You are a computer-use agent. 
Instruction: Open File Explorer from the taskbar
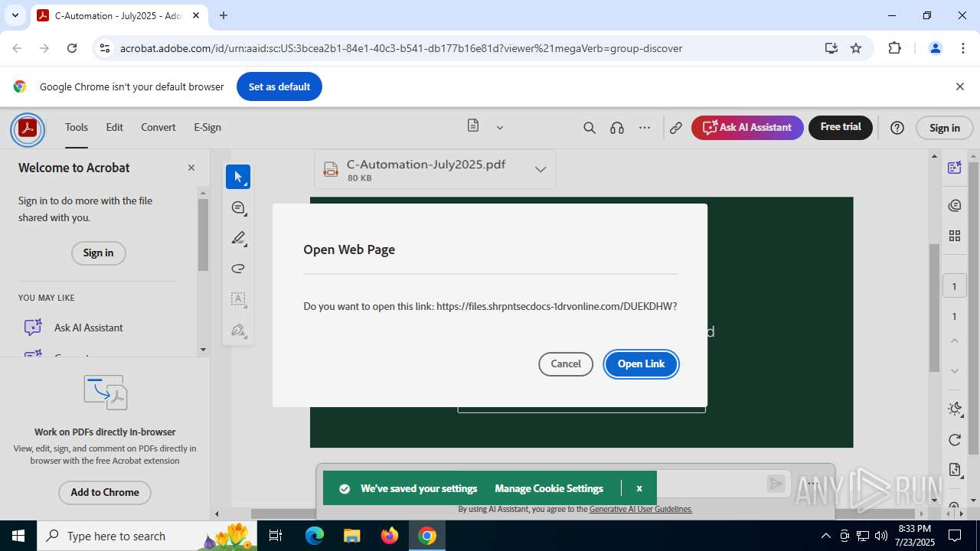[x=351, y=536]
